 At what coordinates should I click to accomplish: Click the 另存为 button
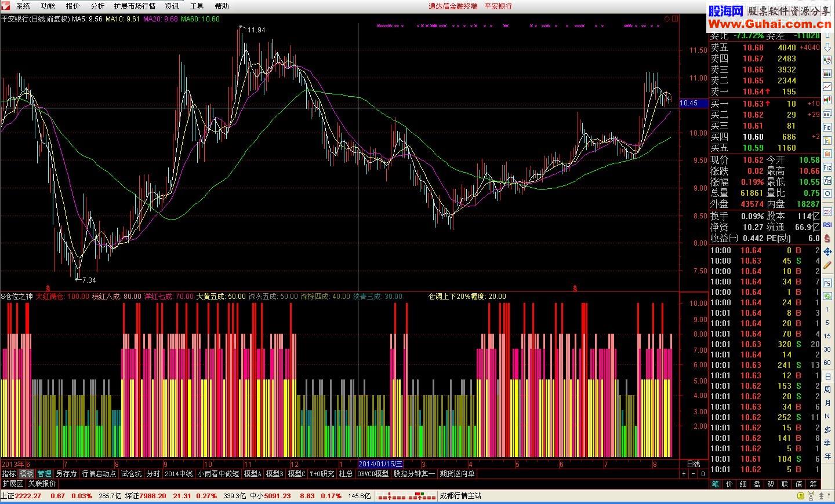(66, 474)
